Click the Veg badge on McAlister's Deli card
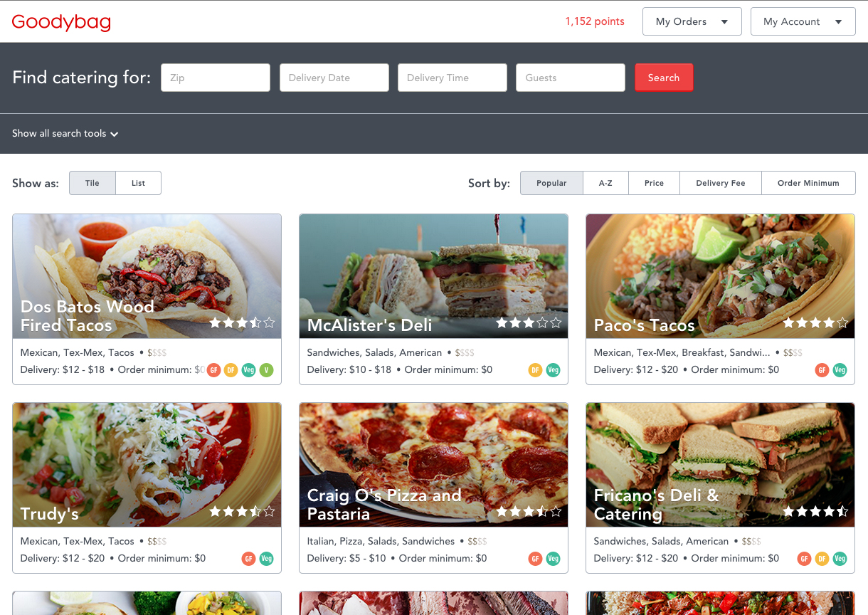 [x=553, y=370]
